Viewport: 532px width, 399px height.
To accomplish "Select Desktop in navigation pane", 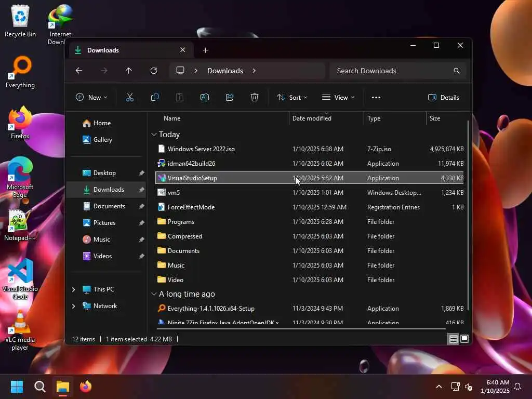I will click(104, 173).
